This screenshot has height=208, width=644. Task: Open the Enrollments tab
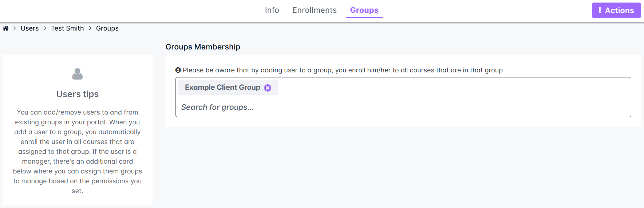(315, 10)
